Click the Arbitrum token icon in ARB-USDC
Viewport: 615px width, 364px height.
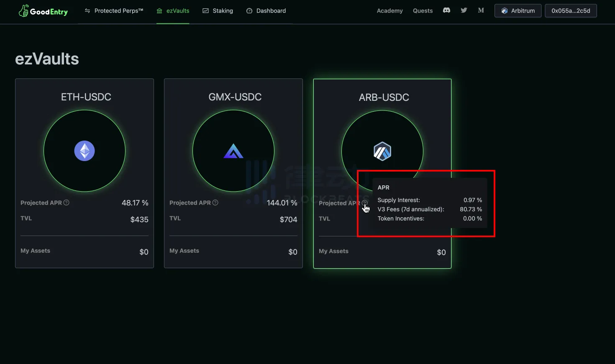point(382,151)
